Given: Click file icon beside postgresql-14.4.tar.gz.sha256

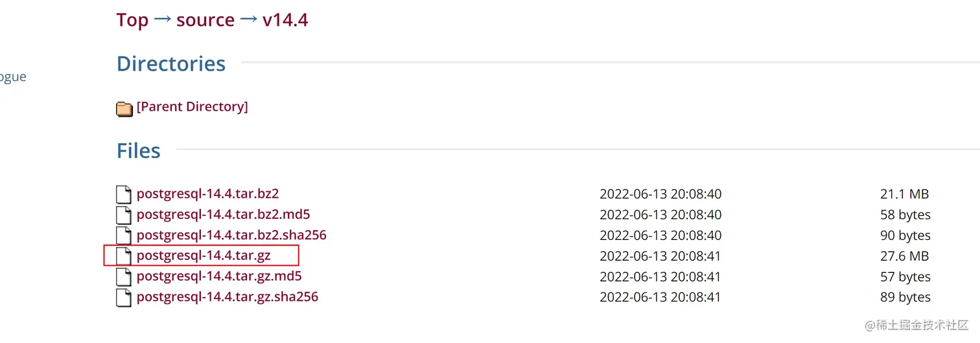Looking at the screenshot, I should [123, 298].
